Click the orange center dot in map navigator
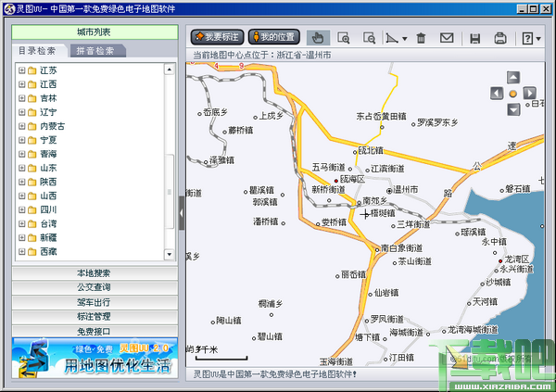This screenshot has width=556, height=392. pos(513,94)
